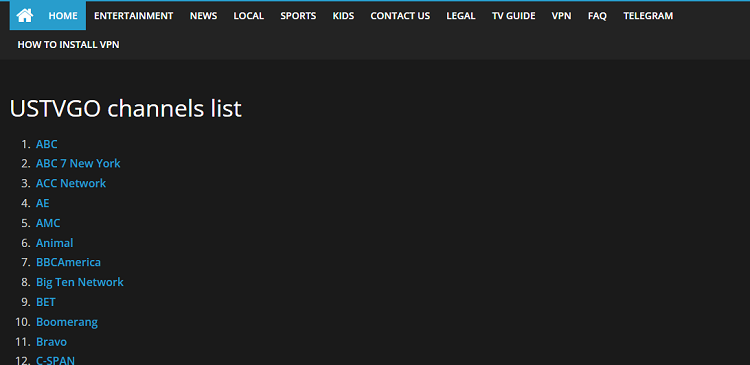The width and height of the screenshot is (750, 365).
Task: Select the AE channel link
Action: 43,203
